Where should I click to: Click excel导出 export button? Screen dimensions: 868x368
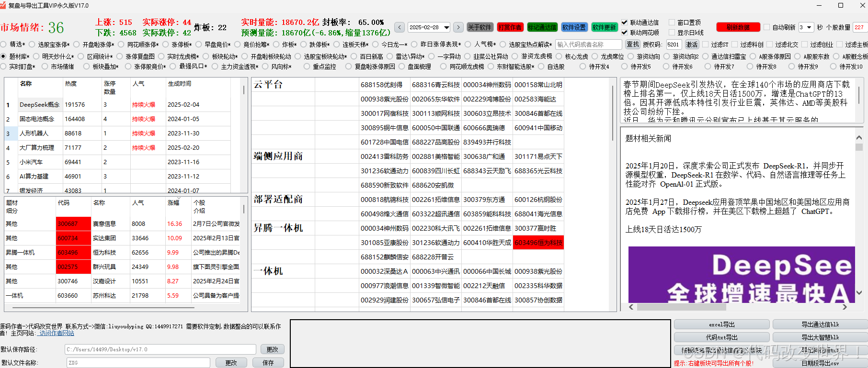tap(721, 324)
